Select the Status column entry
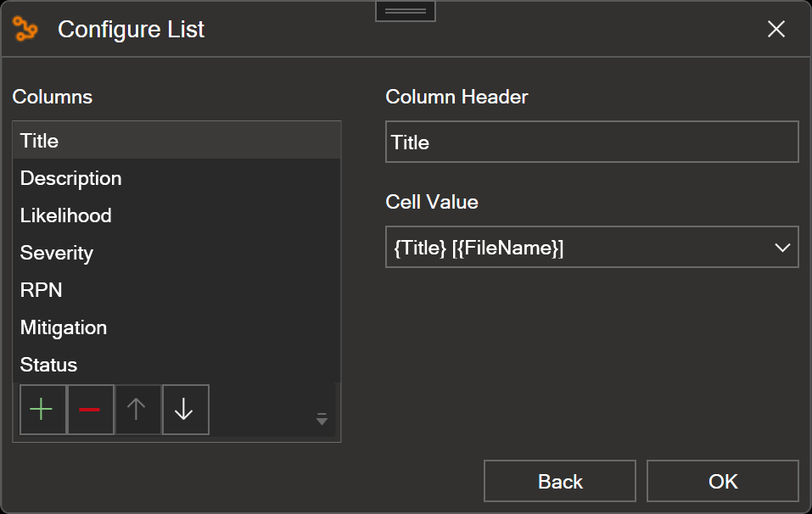812x514 pixels. click(x=176, y=365)
